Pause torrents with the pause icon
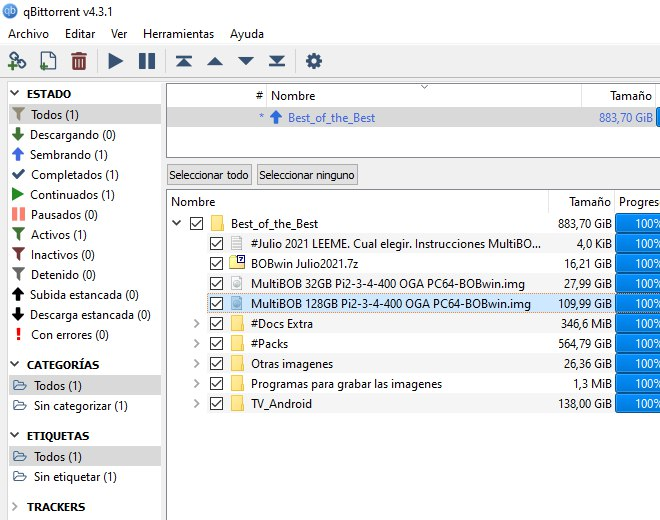The width and height of the screenshot is (660, 520). [147, 61]
